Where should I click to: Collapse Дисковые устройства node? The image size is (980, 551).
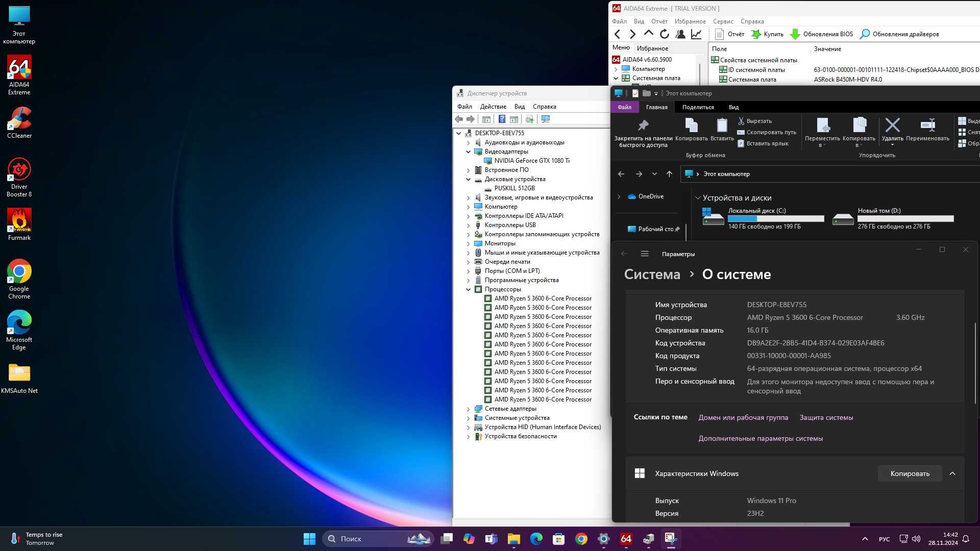point(468,179)
